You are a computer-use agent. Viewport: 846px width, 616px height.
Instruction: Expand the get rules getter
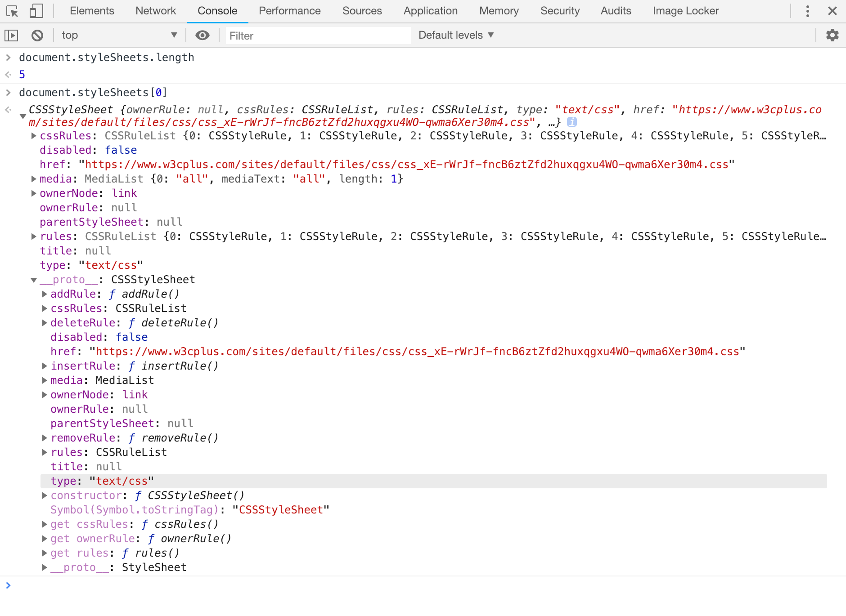click(x=45, y=553)
